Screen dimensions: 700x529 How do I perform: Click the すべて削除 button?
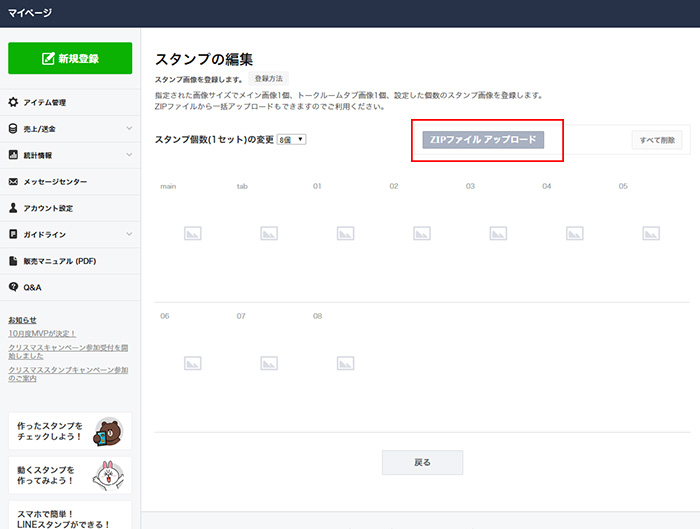coord(657,140)
